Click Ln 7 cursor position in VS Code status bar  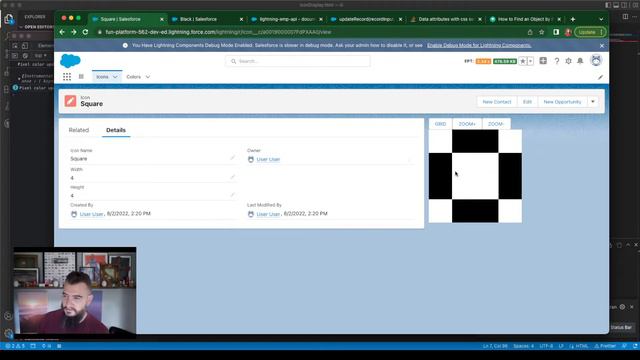pyautogui.click(x=495, y=346)
